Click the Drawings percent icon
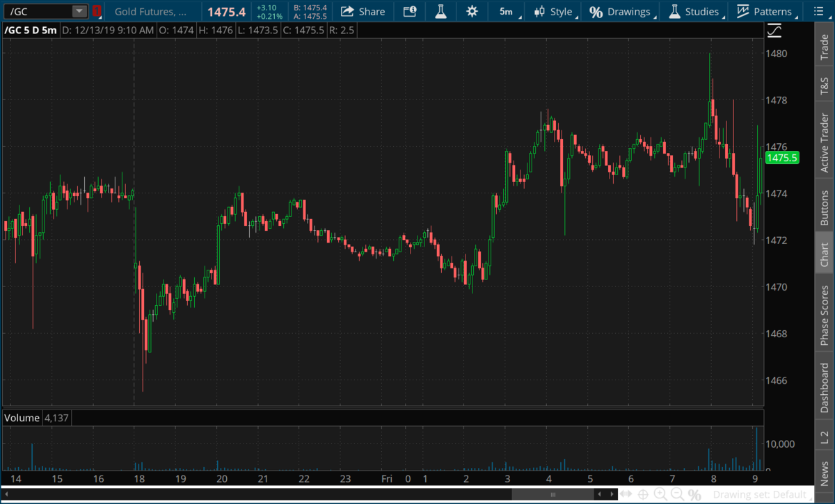Viewport: 835px width, 504px height. click(596, 12)
